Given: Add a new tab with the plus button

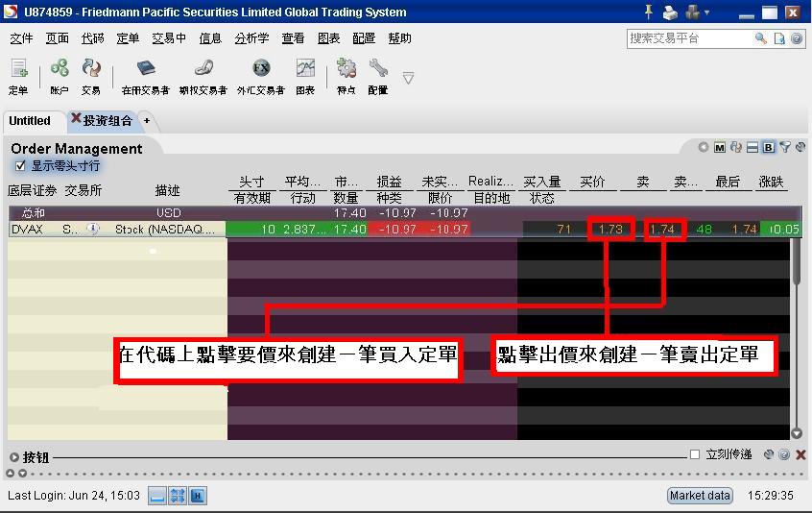Looking at the screenshot, I should click(147, 121).
